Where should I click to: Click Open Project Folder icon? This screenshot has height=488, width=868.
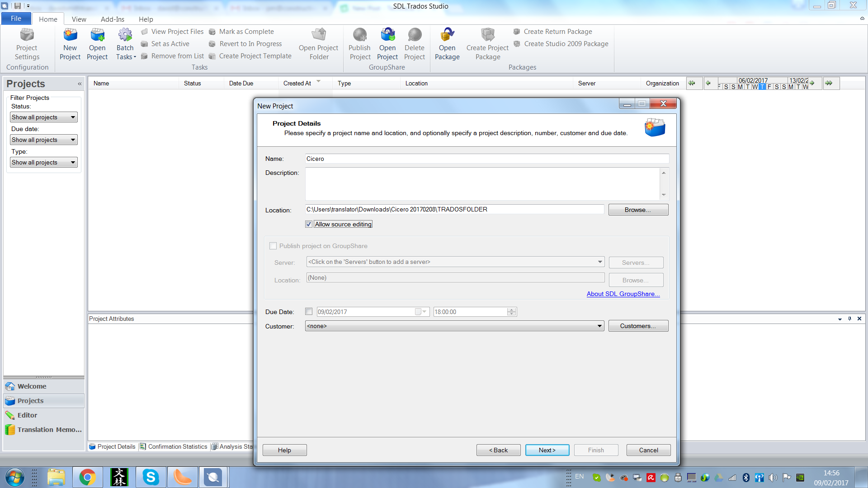coord(319,44)
